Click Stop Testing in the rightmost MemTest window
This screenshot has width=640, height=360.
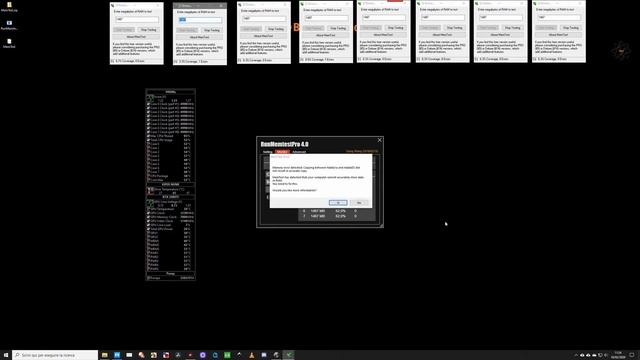pos(571,28)
